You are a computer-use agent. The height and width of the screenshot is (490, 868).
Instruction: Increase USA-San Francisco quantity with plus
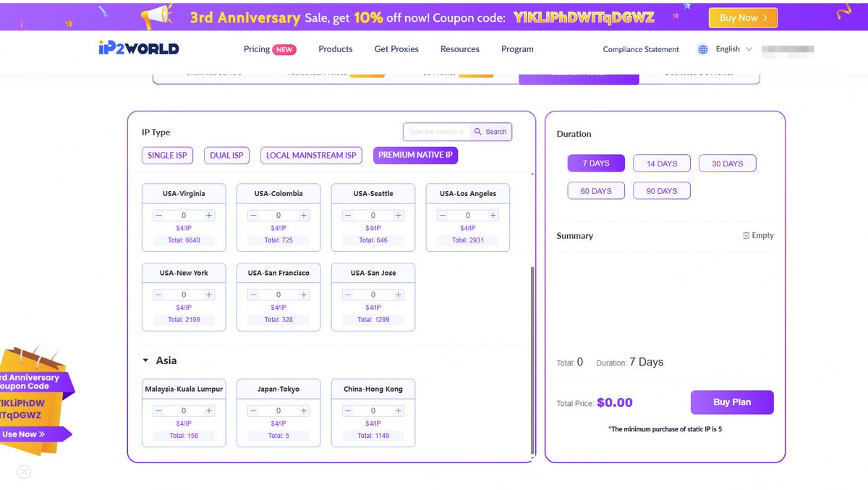304,295
